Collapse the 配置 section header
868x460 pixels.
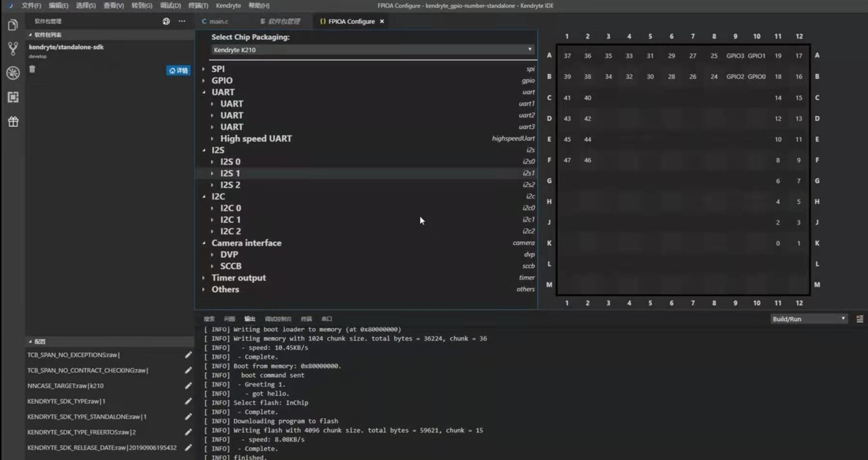(110, 342)
